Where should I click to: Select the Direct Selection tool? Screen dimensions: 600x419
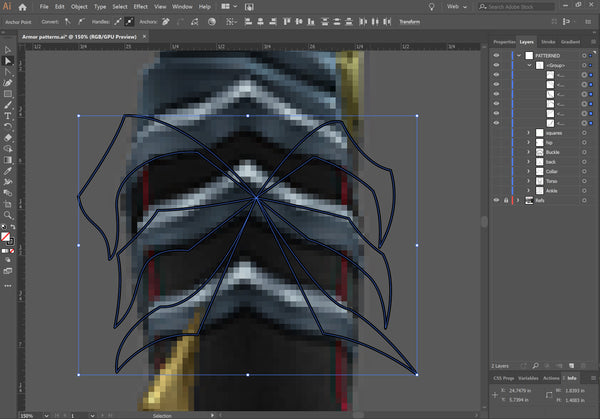click(7, 60)
